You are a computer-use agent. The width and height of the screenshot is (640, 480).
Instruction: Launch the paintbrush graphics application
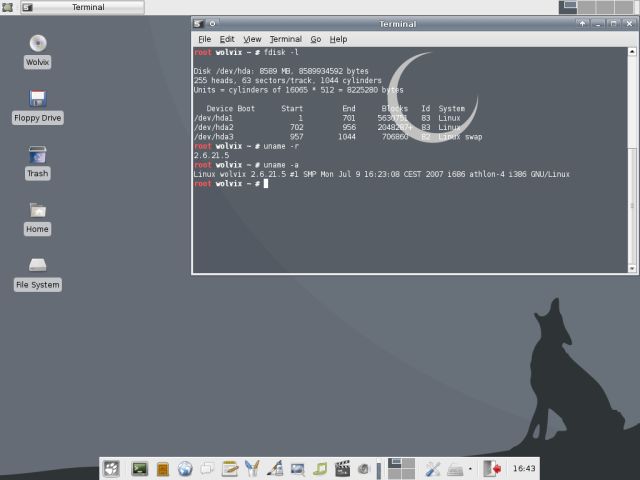pyautogui.click(x=275, y=469)
